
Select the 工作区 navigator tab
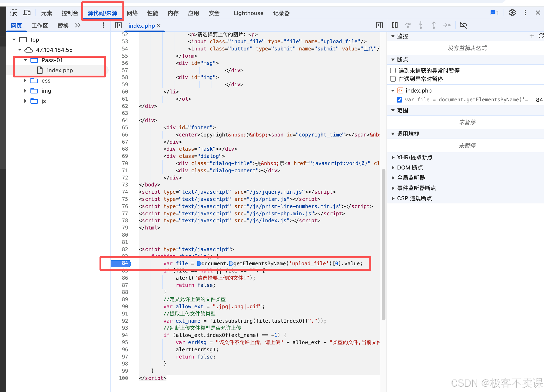(x=40, y=26)
